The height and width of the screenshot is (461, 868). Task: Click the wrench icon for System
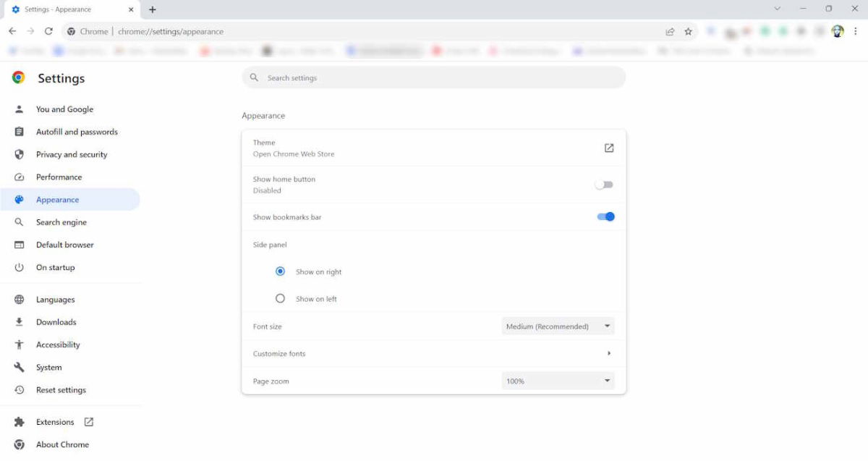[20, 367]
